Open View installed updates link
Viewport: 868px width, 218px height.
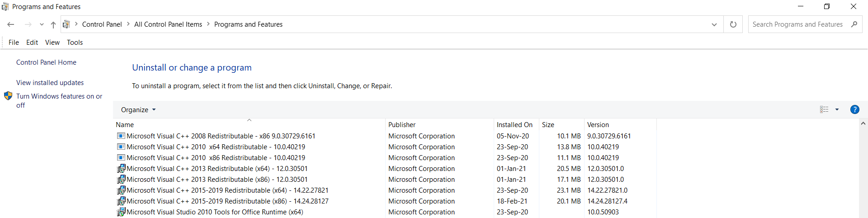tap(50, 83)
